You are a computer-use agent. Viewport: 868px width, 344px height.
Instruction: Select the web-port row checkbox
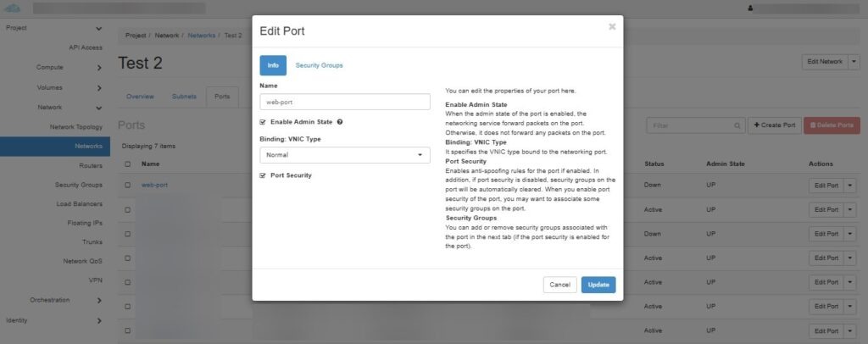(128, 186)
